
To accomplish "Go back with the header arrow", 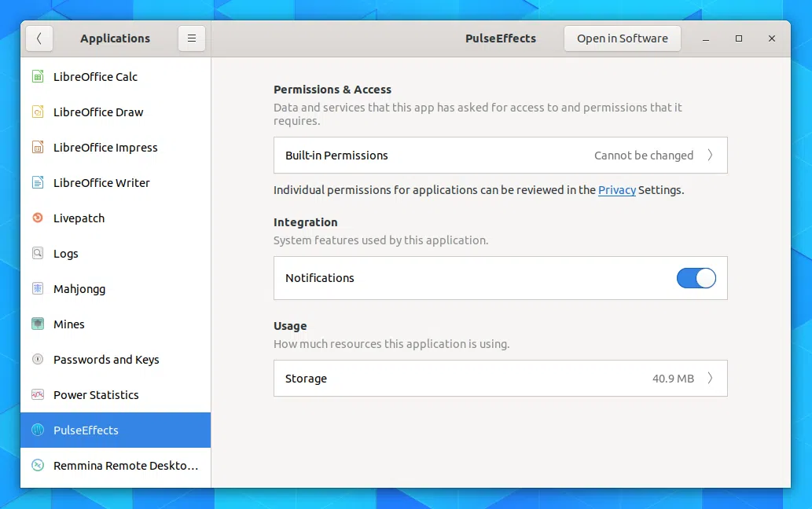I will (39, 38).
